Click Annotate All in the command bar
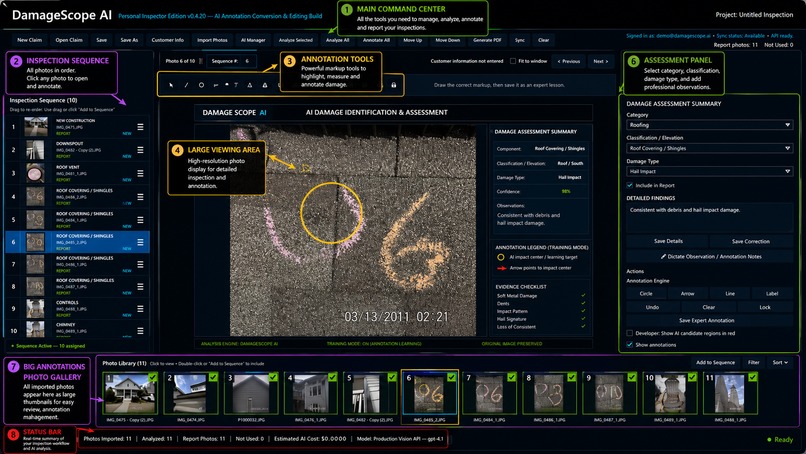The height and width of the screenshot is (454, 806). click(x=376, y=40)
